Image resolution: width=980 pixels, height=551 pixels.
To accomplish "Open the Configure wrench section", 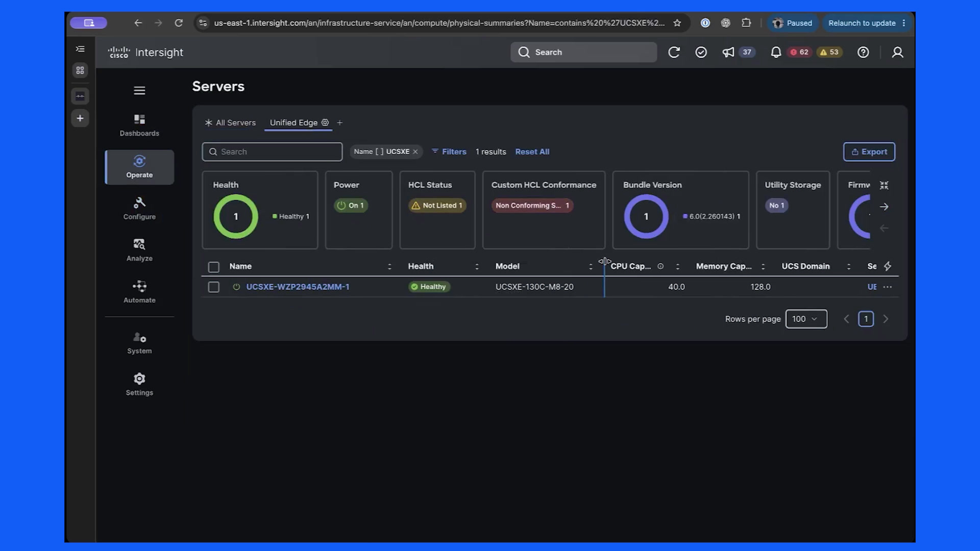I will (x=139, y=209).
